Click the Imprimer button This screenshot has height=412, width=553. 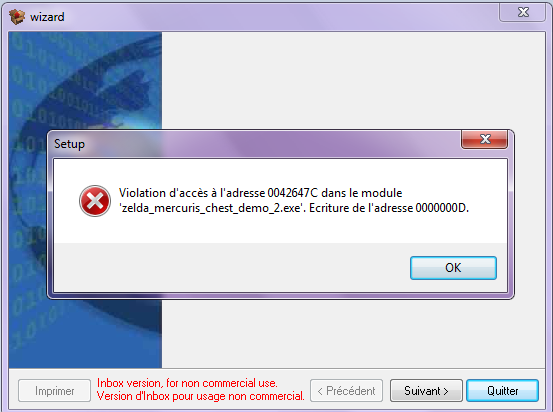pos(55,390)
